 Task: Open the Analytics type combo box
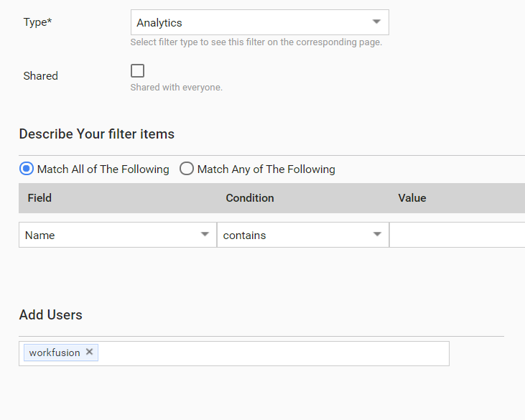(x=260, y=22)
